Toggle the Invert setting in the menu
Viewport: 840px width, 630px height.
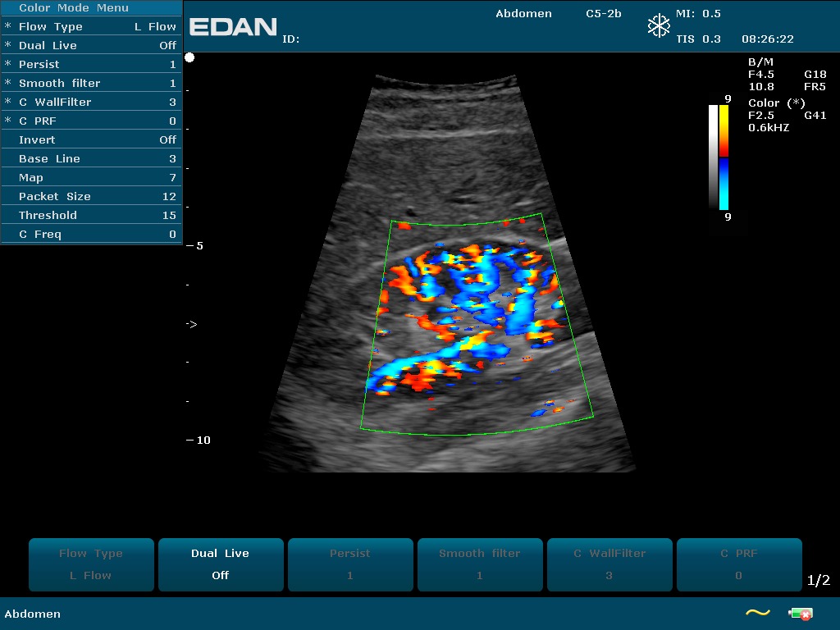pyautogui.click(x=91, y=140)
